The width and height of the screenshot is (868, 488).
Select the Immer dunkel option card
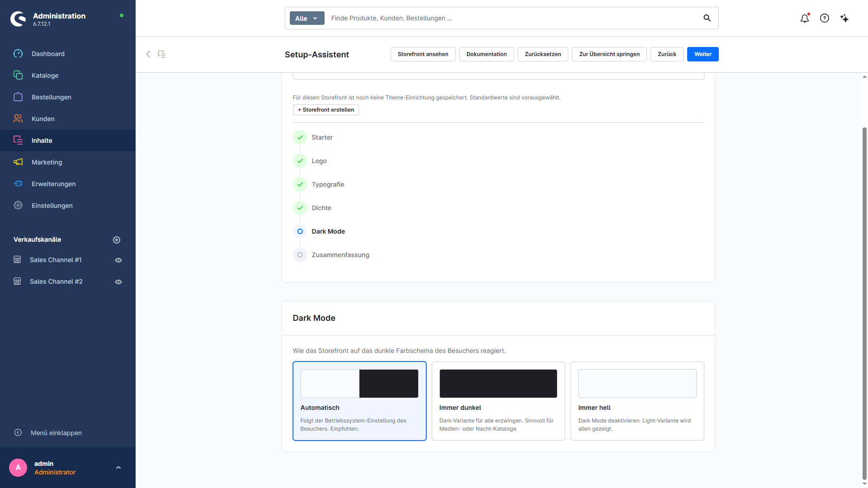click(x=498, y=401)
